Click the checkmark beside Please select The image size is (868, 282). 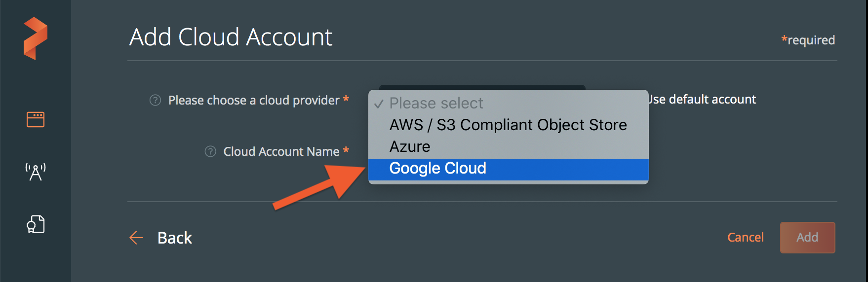tap(379, 104)
